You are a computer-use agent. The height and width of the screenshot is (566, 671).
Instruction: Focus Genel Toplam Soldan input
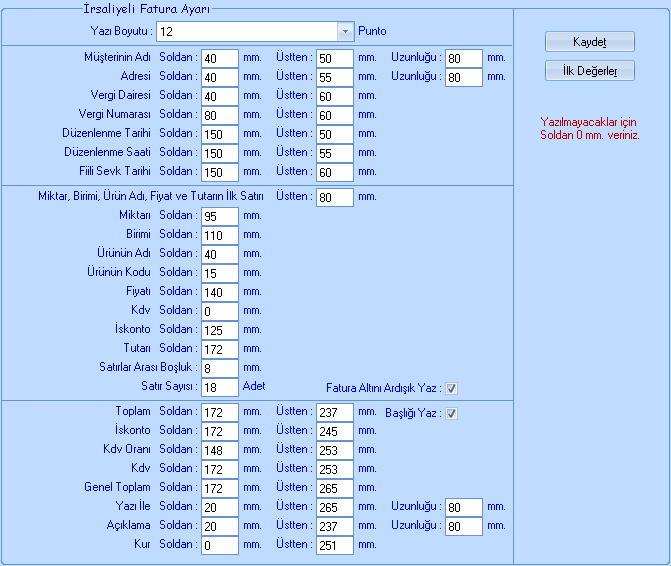pyautogui.click(x=220, y=489)
